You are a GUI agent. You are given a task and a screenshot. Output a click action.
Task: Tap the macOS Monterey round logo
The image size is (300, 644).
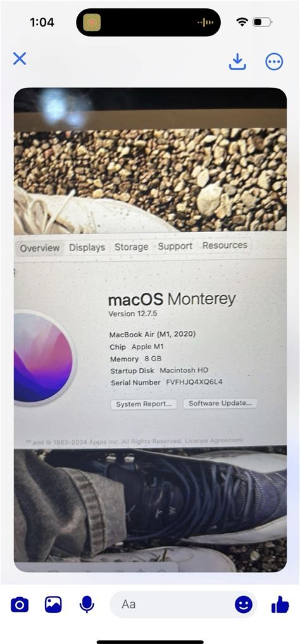click(x=44, y=357)
